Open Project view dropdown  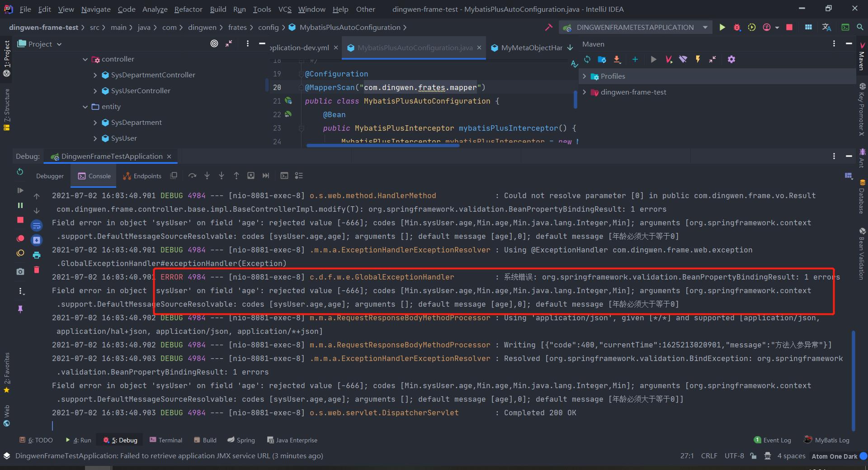pos(59,44)
